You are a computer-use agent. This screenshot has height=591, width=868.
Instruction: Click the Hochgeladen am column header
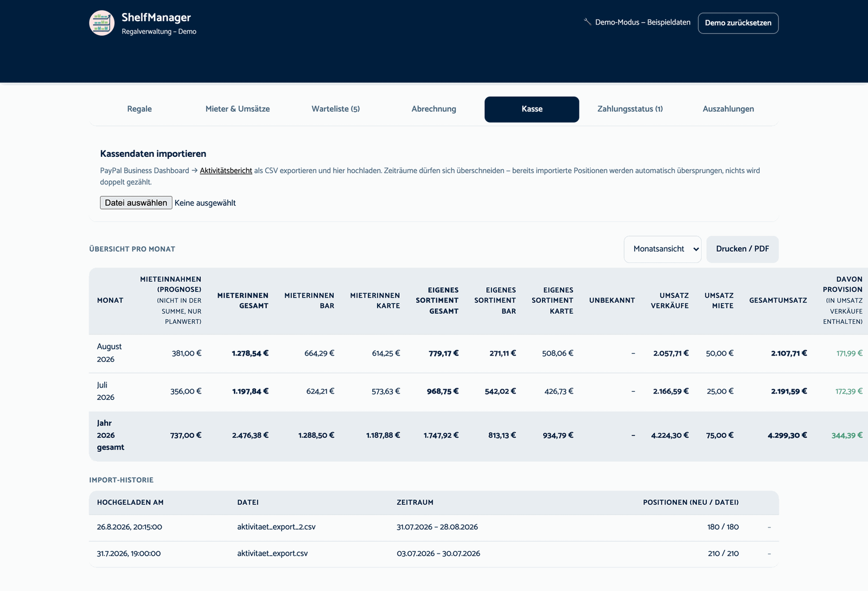(x=130, y=503)
